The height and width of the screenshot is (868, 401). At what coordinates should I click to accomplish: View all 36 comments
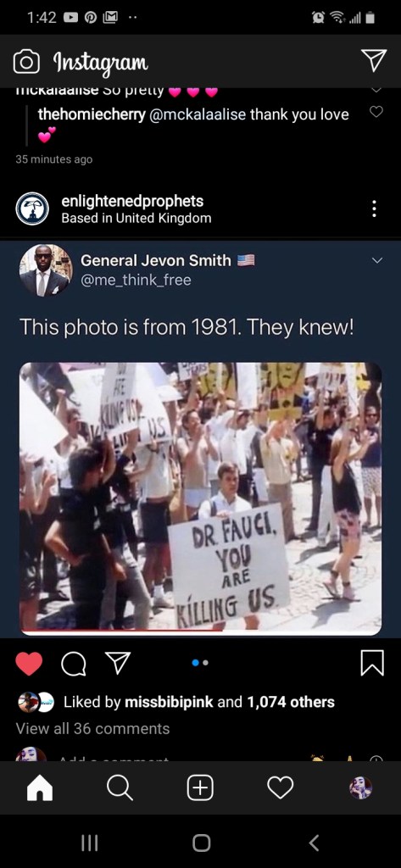pos(92,728)
